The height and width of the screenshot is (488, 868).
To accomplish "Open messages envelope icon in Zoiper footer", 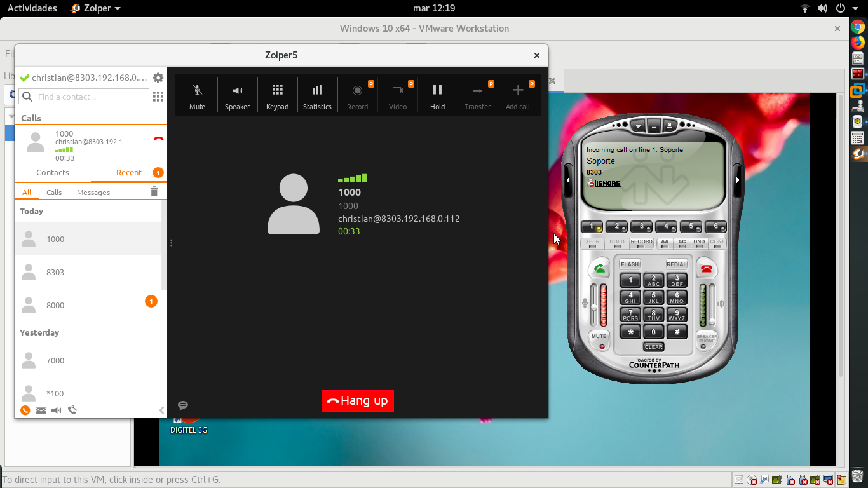I will coord(41,410).
